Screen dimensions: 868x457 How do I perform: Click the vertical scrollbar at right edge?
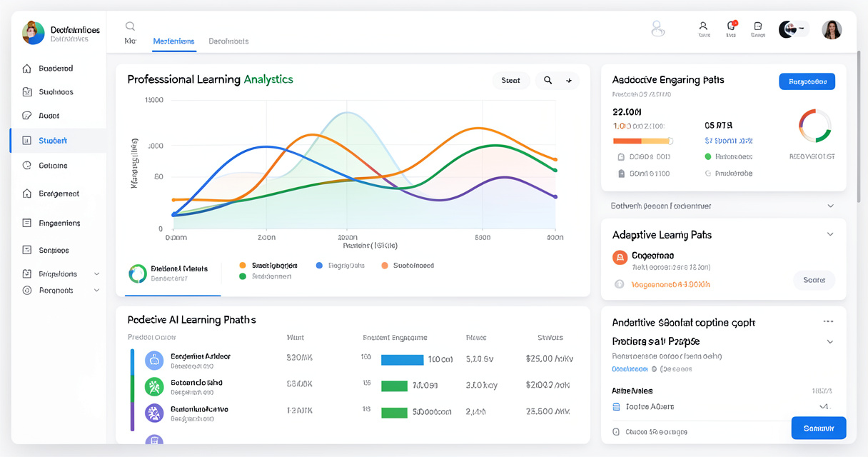click(859, 126)
